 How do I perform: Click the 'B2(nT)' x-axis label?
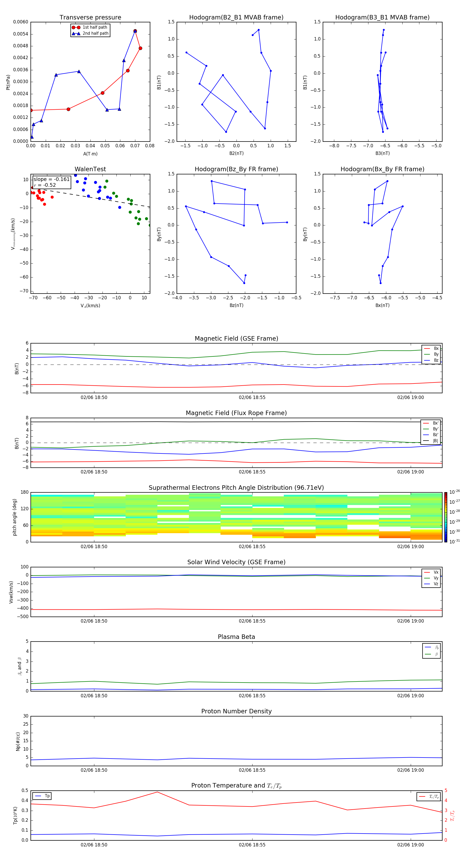(x=236, y=153)
